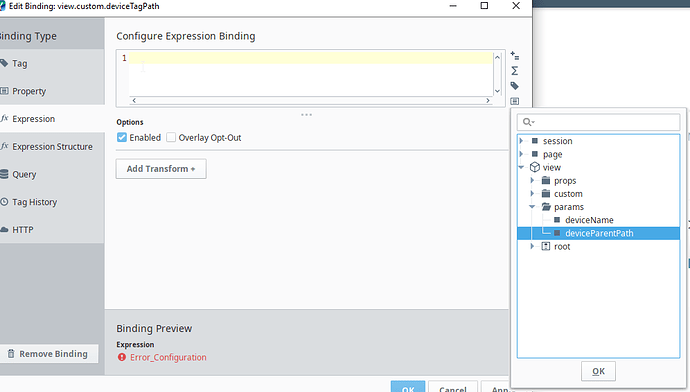
Task: Click the editor horizontal scroll right arrow
Action: pos(488,100)
